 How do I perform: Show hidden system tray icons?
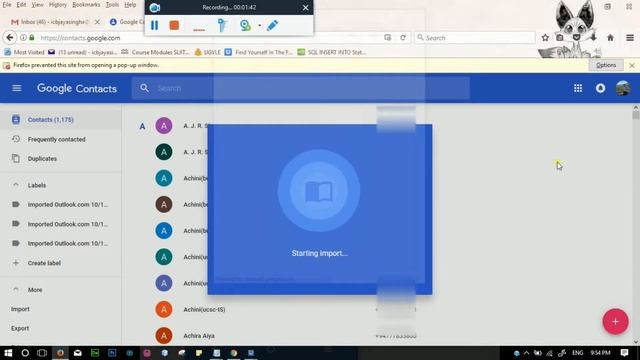pos(527,353)
